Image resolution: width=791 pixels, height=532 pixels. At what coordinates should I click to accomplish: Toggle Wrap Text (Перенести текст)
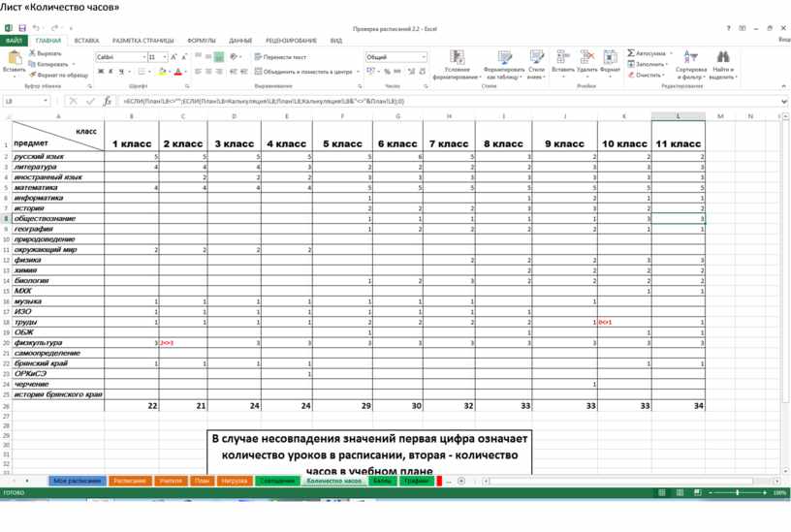click(x=279, y=57)
